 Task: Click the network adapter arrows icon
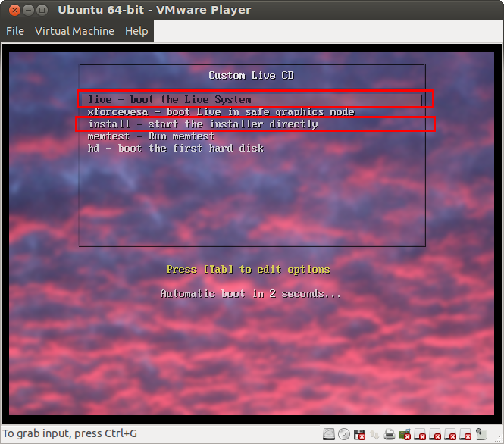[374, 435]
